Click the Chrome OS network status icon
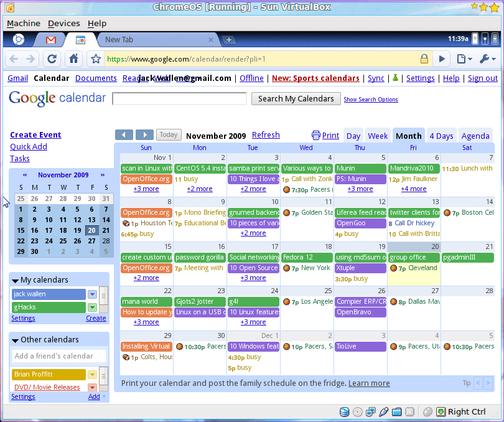Viewport: 504px width, 422px height. [x=485, y=39]
